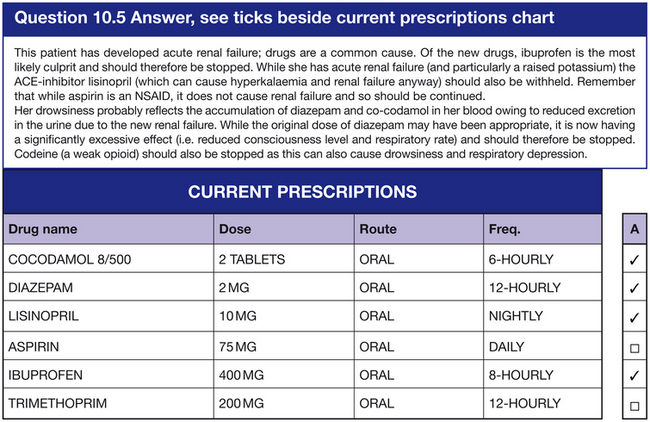Check the empty Trimethoprim checkbox
Viewport: 650px width, 422px height.
pyautogui.click(x=634, y=406)
